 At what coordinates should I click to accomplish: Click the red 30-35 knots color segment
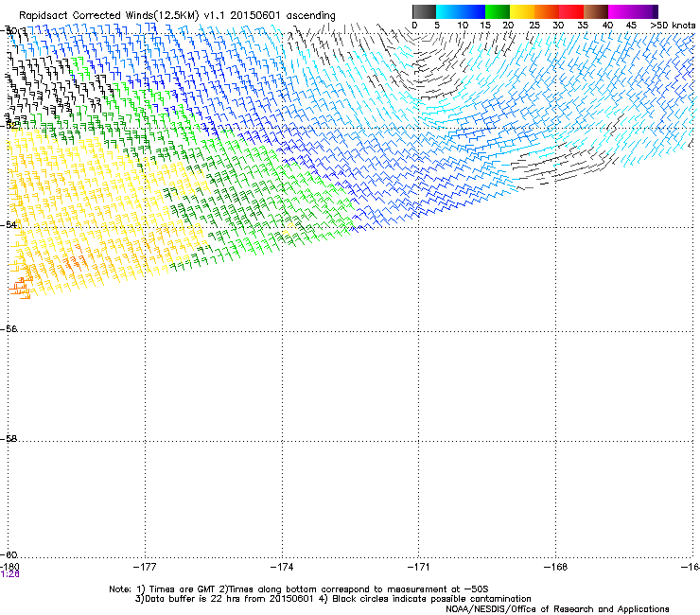tap(571, 11)
